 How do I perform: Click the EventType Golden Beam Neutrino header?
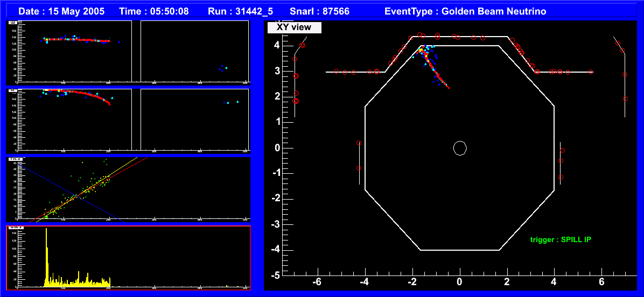pos(465,11)
